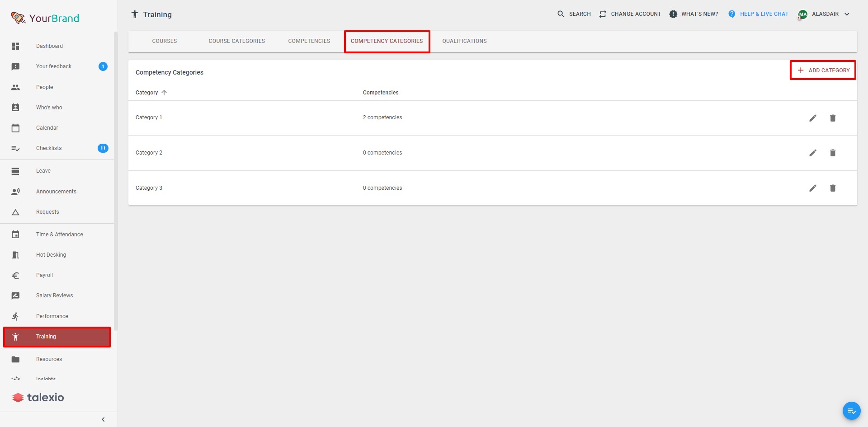
Task: Switch to the Qualifications tab
Action: tap(464, 41)
